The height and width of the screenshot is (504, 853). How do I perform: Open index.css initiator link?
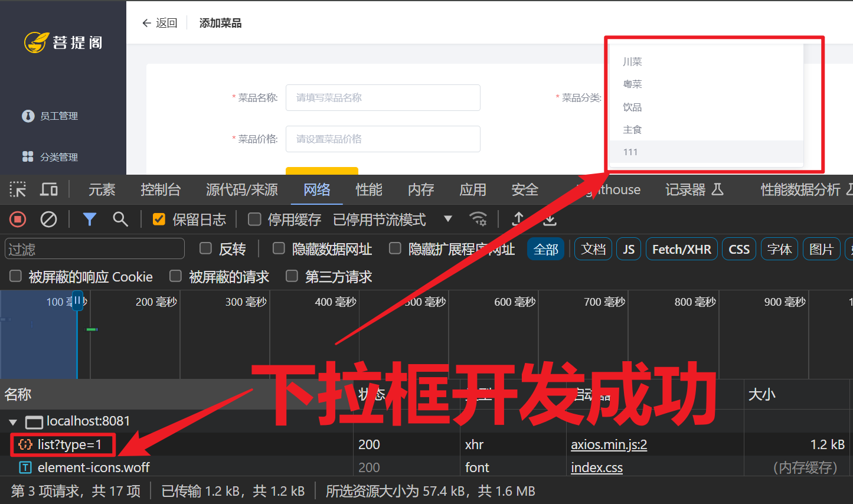pos(597,467)
